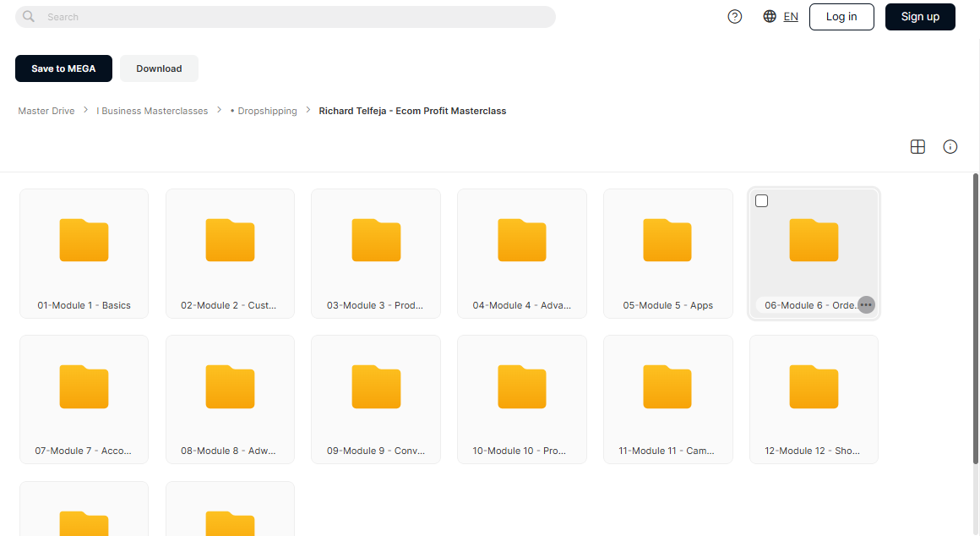Open the 09-Module 9 folder icon
This screenshot has width=980, height=536.
(x=376, y=386)
